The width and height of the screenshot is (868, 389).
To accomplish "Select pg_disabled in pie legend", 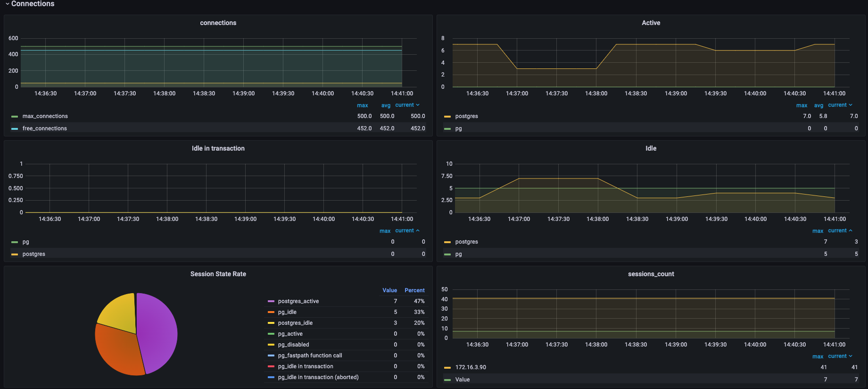I will tap(293, 345).
